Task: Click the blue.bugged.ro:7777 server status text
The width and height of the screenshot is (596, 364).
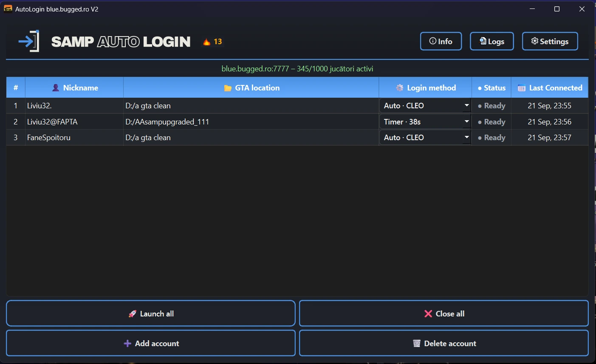Action: tap(297, 69)
